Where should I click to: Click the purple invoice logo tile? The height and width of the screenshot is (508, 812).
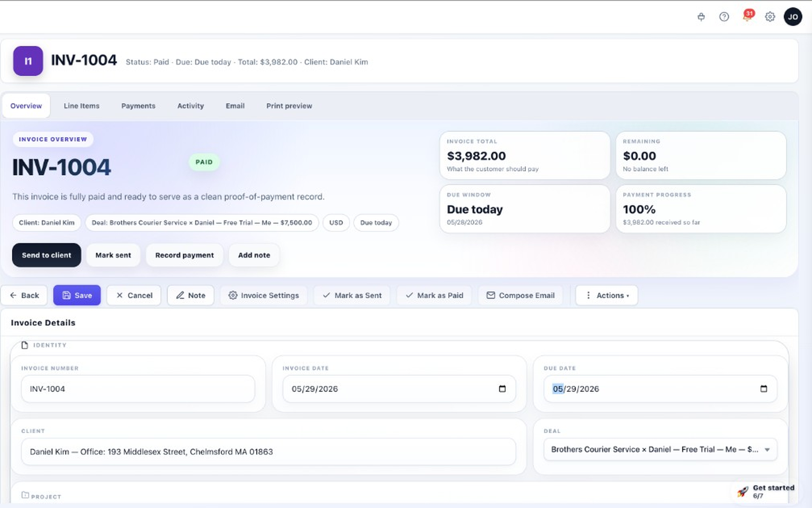click(x=28, y=61)
